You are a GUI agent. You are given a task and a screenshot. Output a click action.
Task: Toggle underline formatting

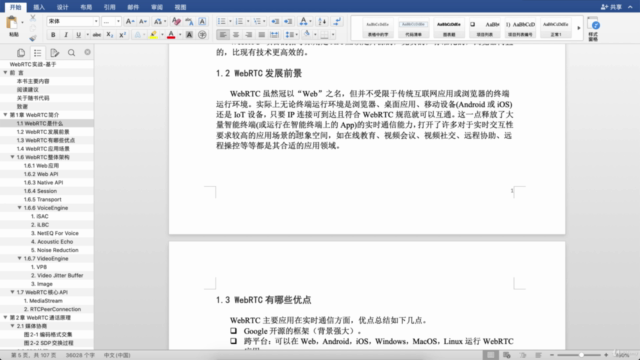click(x=78, y=35)
